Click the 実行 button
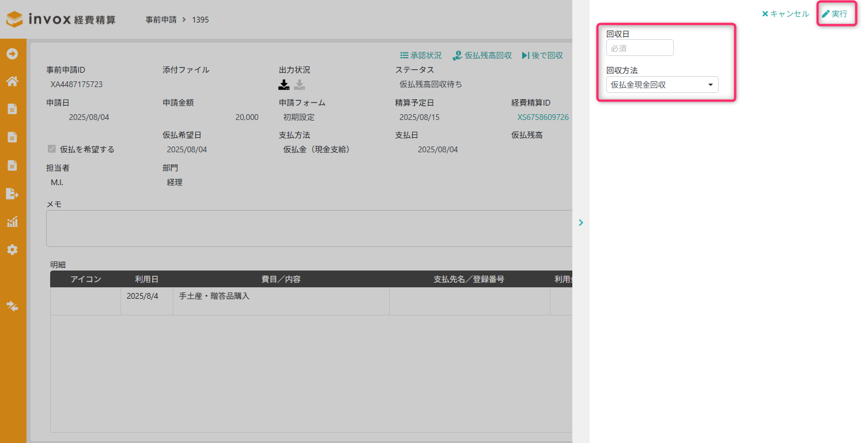 coord(835,14)
